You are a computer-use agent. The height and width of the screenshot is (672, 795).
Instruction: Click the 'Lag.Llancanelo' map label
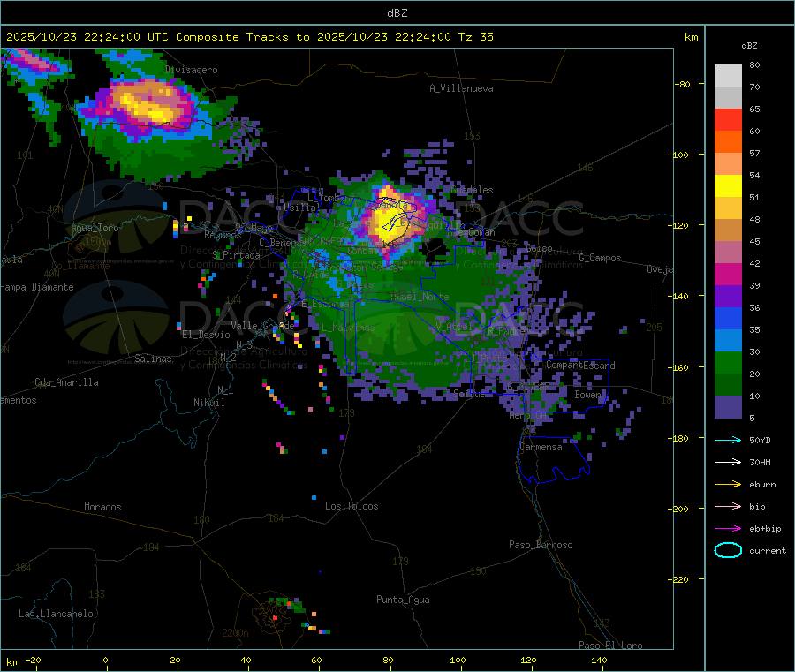[57, 614]
